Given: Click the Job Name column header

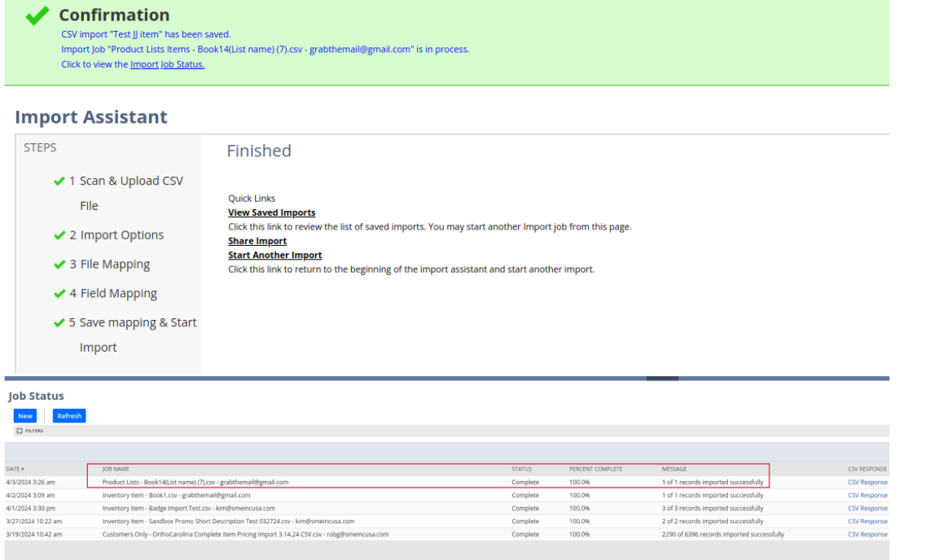Looking at the screenshot, I should (116, 469).
